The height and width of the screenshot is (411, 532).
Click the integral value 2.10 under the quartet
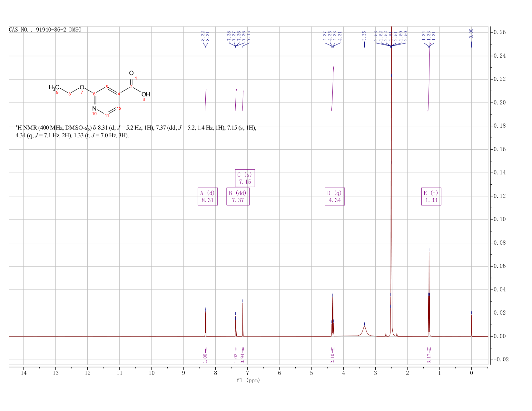coord(332,358)
